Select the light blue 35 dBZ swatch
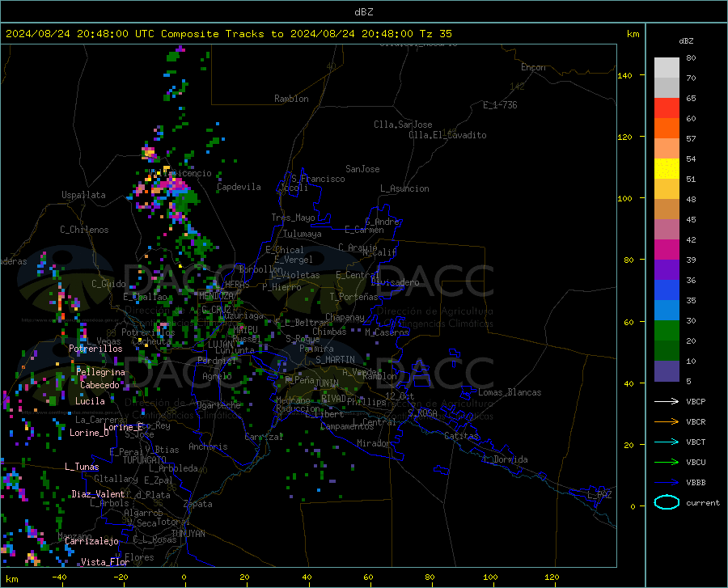 667,311
